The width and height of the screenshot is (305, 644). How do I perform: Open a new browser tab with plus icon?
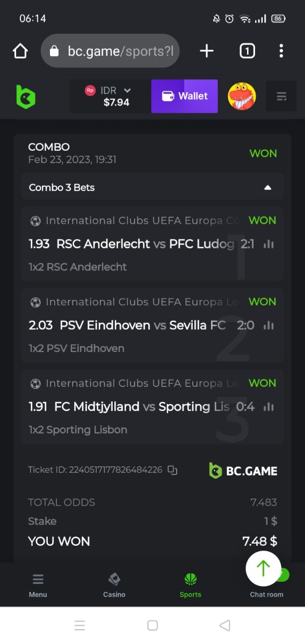pyautogui.click(x=207, y=51)
